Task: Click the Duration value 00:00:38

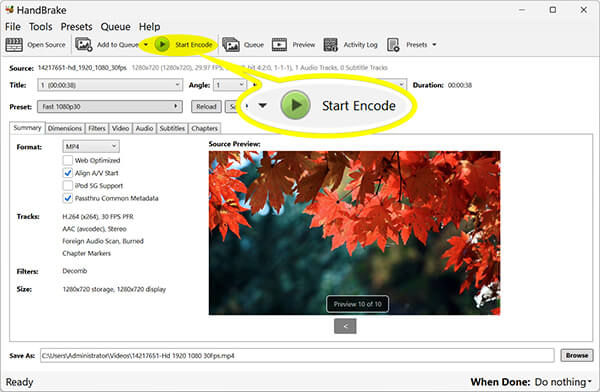Action: pos(460,85)
